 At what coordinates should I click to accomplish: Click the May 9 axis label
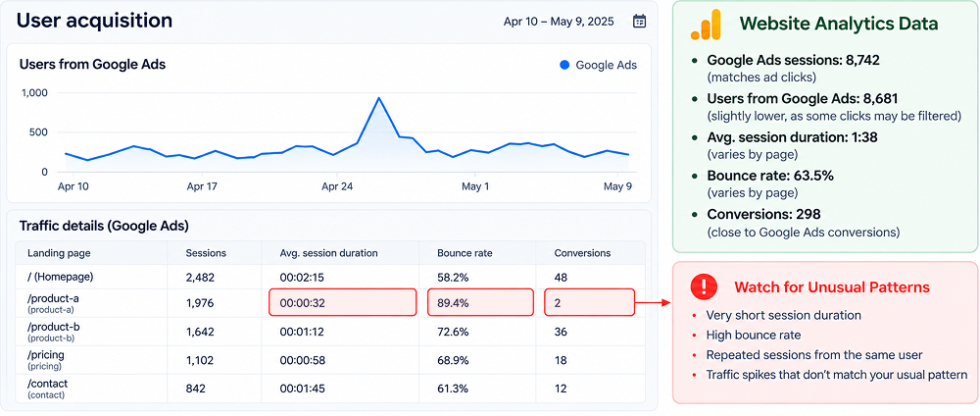point(618,186)
